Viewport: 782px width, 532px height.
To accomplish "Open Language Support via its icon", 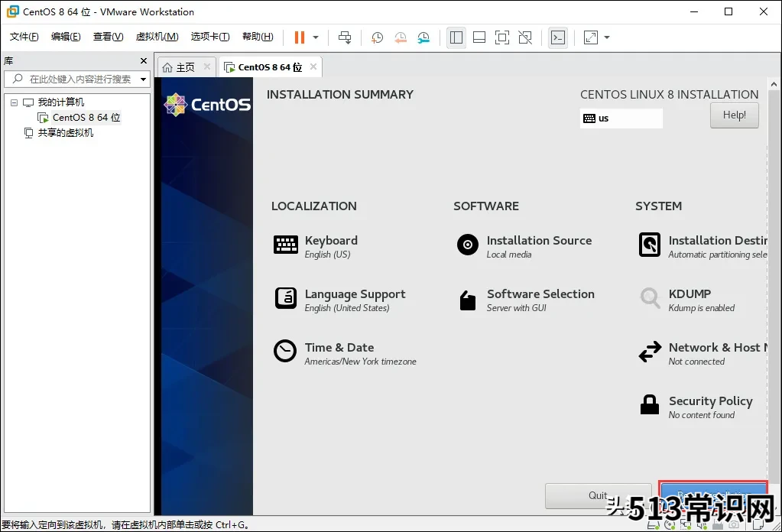I will coord(286,298).
